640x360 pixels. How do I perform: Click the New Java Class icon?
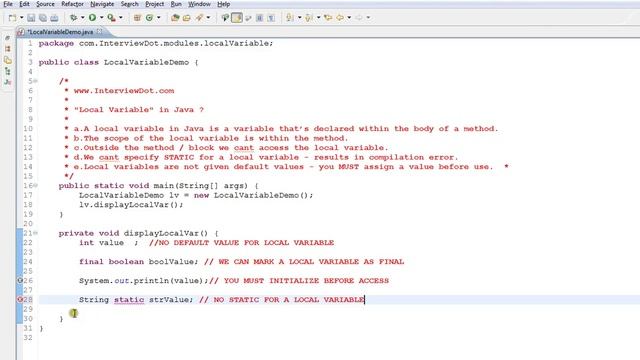click(x=149, y=18)
